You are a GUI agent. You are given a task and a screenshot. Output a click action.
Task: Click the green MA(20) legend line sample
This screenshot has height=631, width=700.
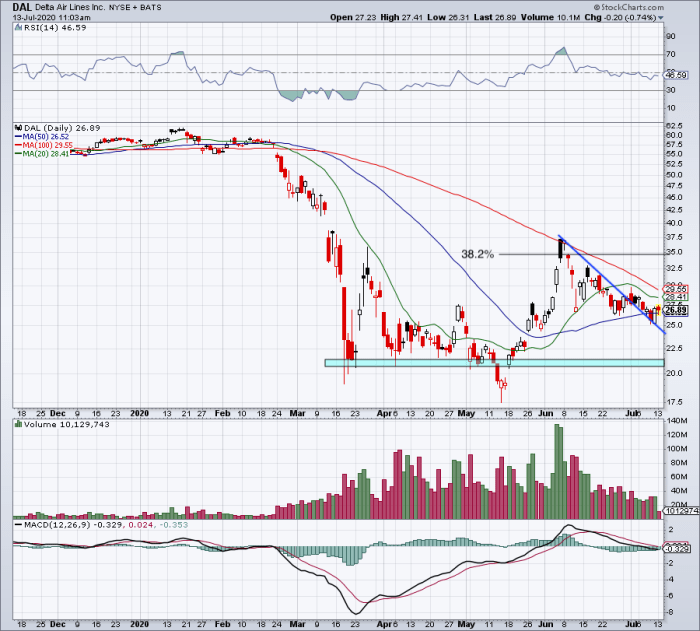pos(18,154)
